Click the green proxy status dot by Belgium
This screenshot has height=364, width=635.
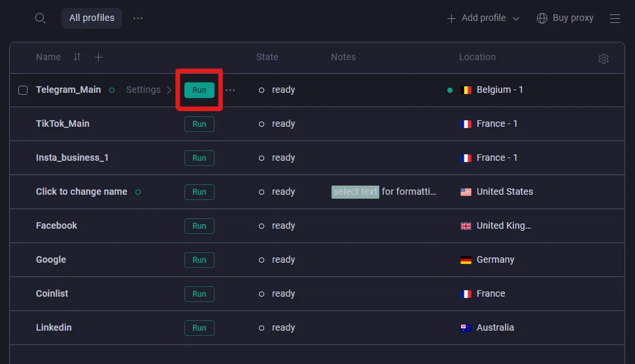450,90
